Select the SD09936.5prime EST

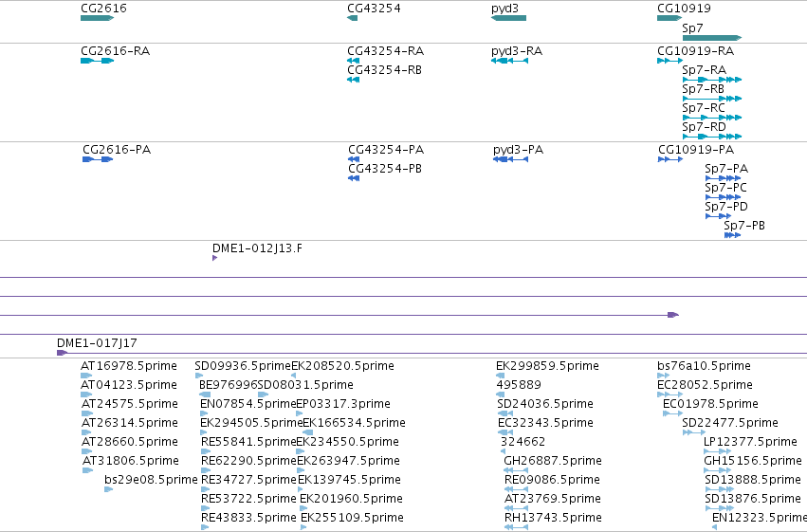click(198, 376)
